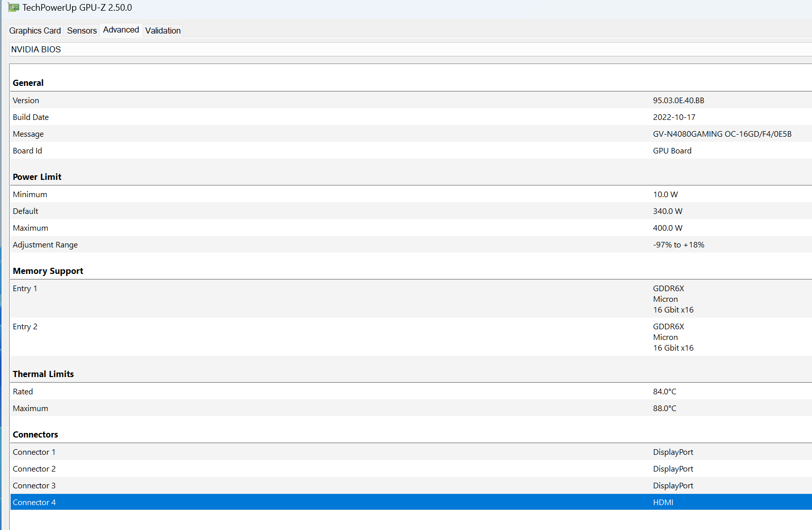Select the Minimum power limit row
The height and width of the screenshot is (530, 812).
tap(411, 195)
